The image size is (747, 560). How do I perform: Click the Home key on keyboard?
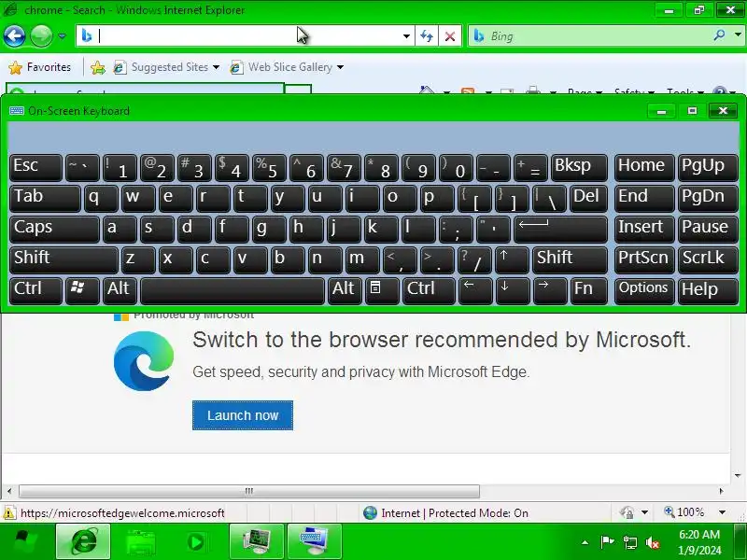click(x=644, y=168)
